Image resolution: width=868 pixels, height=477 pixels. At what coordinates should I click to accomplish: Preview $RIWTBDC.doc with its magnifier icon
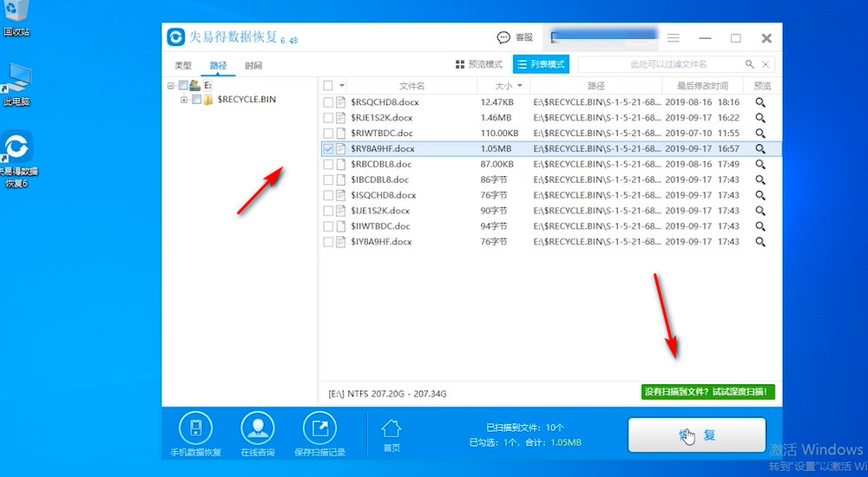tap(760, 134)
